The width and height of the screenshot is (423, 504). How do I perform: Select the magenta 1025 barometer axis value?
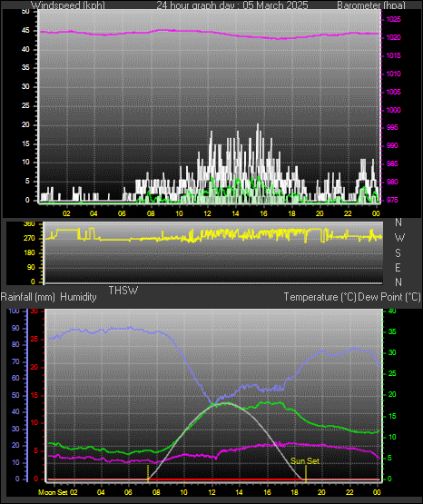tap(393, 20)
